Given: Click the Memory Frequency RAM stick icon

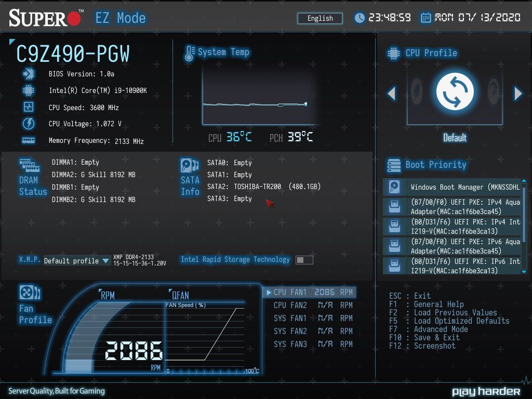Looking at the screenshot, I should pyautogui.click(x=29, y=140).
